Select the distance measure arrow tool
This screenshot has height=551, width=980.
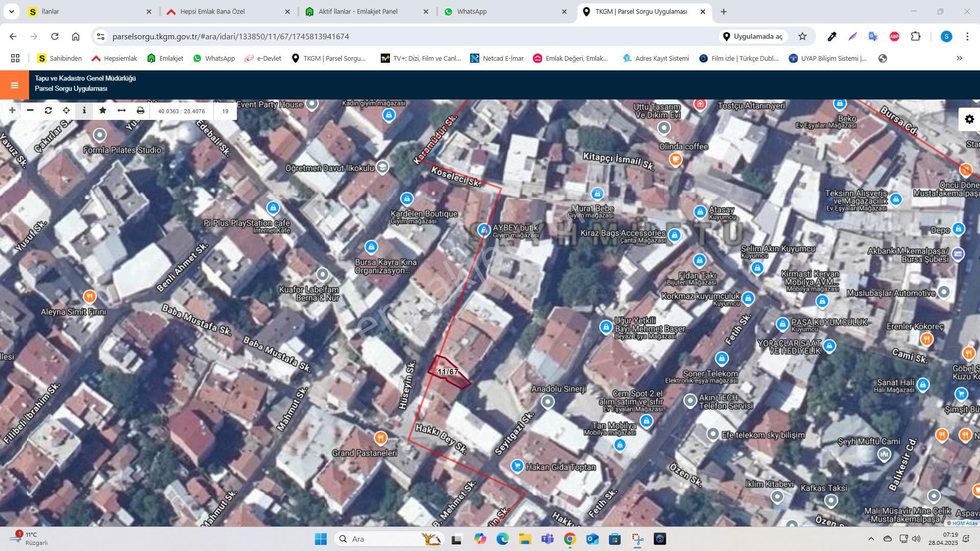pyautogui.click(x=121, y=110)
